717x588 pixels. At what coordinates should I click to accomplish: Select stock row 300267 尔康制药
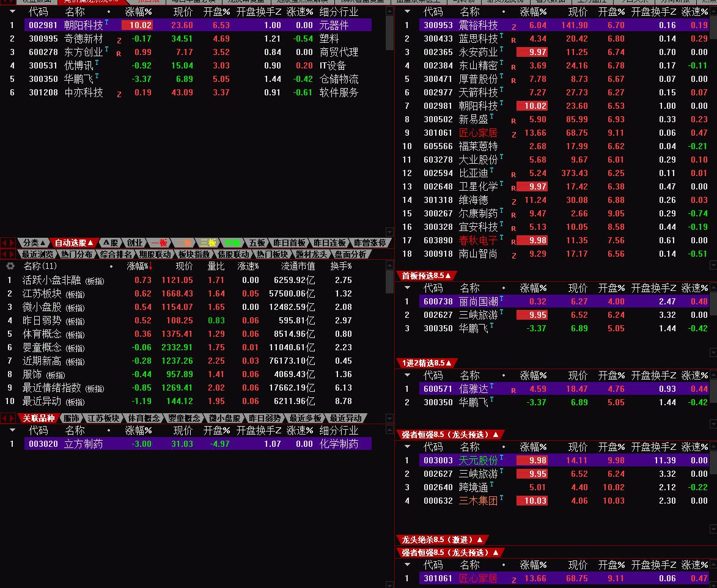pos(564,213)
